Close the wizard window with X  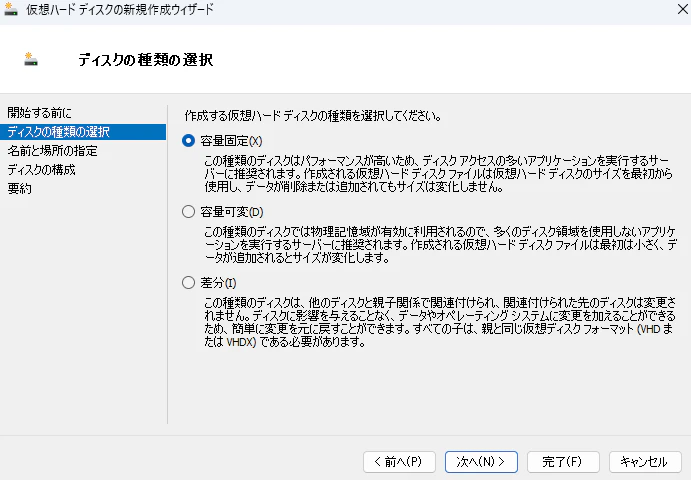pyautogui.click(x=683, y=9)
